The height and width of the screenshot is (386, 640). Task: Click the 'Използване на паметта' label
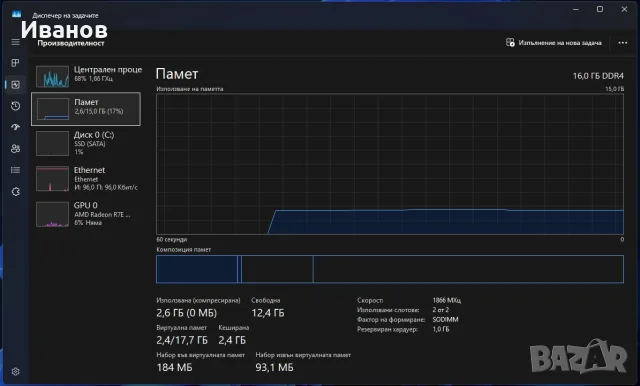click(x=190, y=89)
